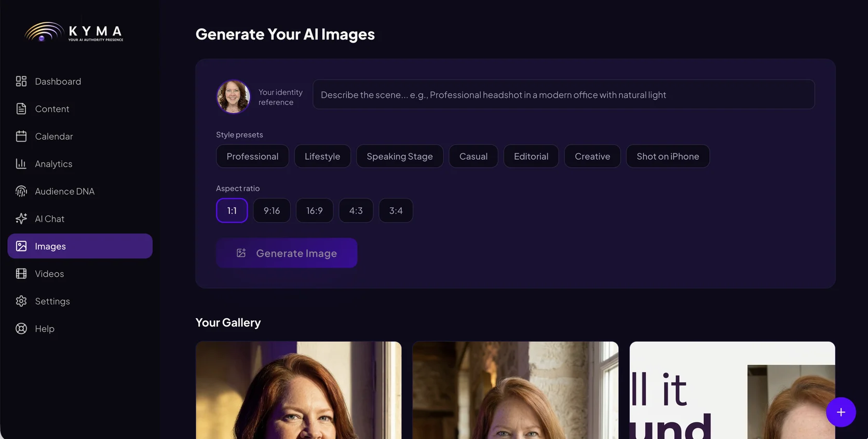Open the Dashboard page

(x=80, y=81)
